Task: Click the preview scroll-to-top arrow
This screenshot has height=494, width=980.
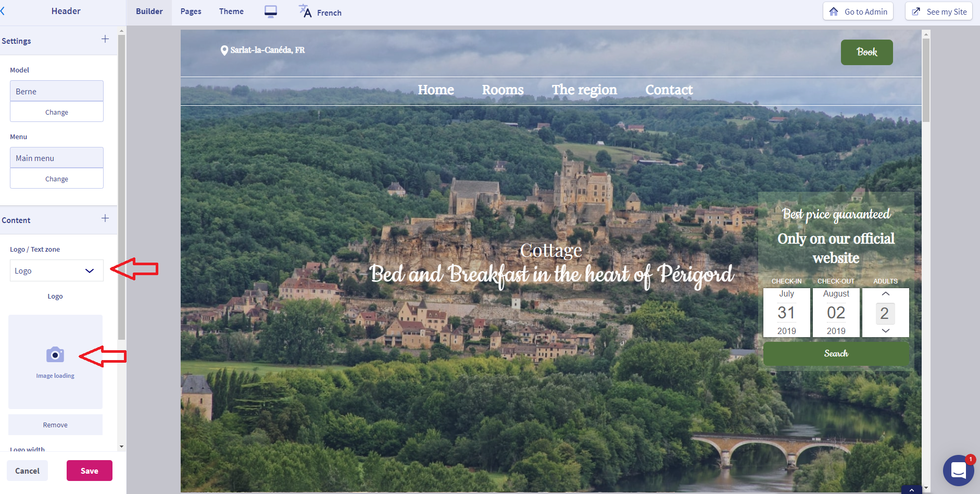Action: point(911,490)
